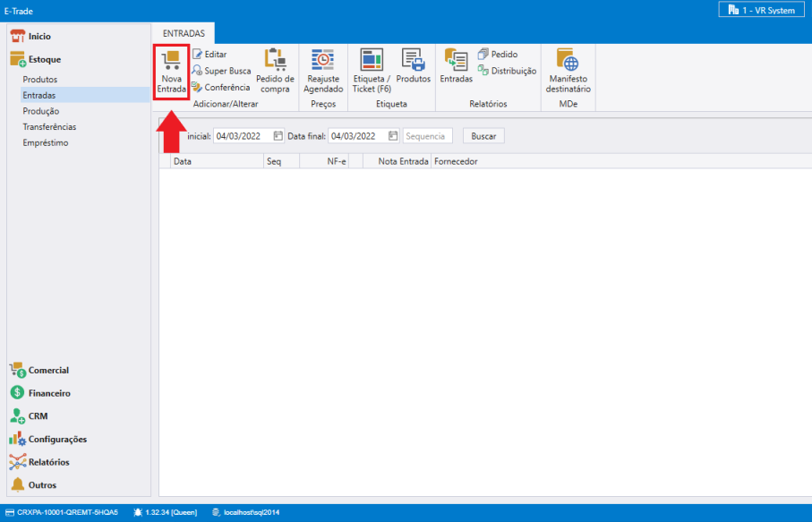Image resolution: width=812 pixels, height=522 pixels.
Task: Switch company via 1 - VR System
Action: (x=761, y=10)
